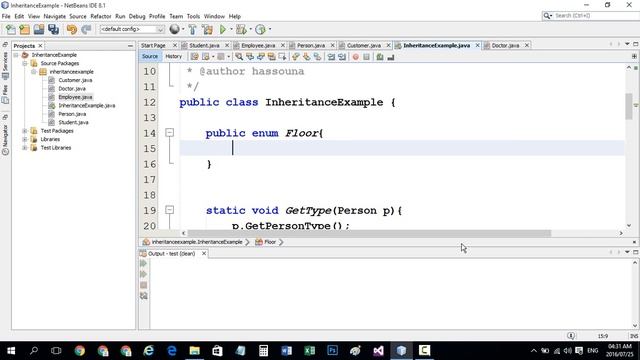Select the Source editor view button

tap(150, 56)
